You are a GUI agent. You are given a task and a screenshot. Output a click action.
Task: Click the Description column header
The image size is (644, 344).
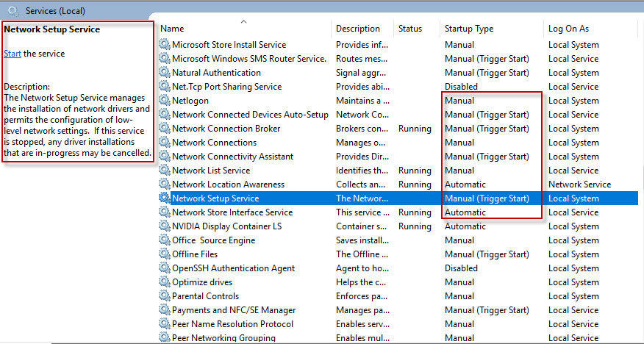(358, 29)
